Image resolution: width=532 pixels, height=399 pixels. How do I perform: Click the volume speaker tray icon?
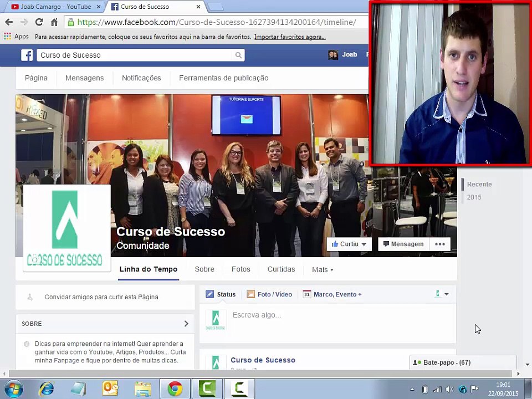pyautogui.click(x=449, y=389)
